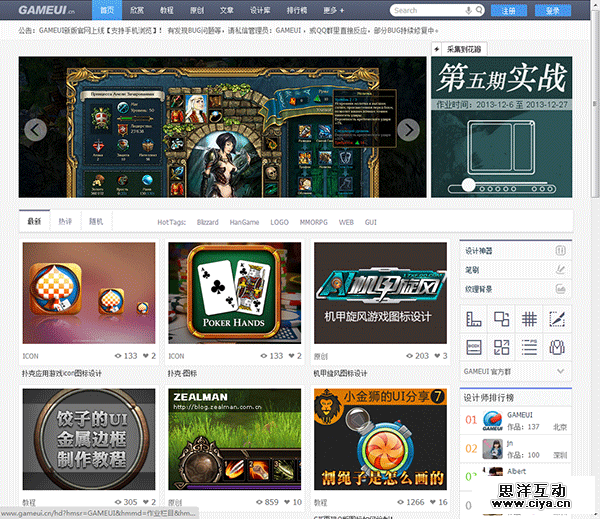
Task: Click the grid tool icon in sidebar
Action: click(530, 319)
